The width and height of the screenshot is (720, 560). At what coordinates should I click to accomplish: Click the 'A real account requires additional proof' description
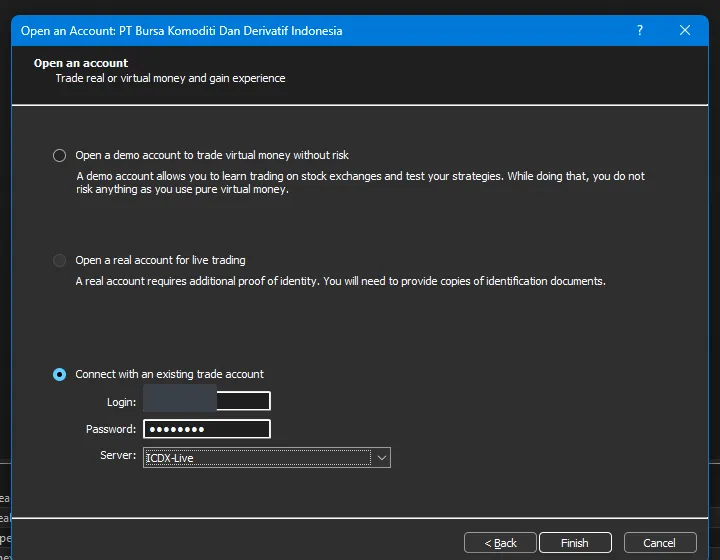click(340, 281)
